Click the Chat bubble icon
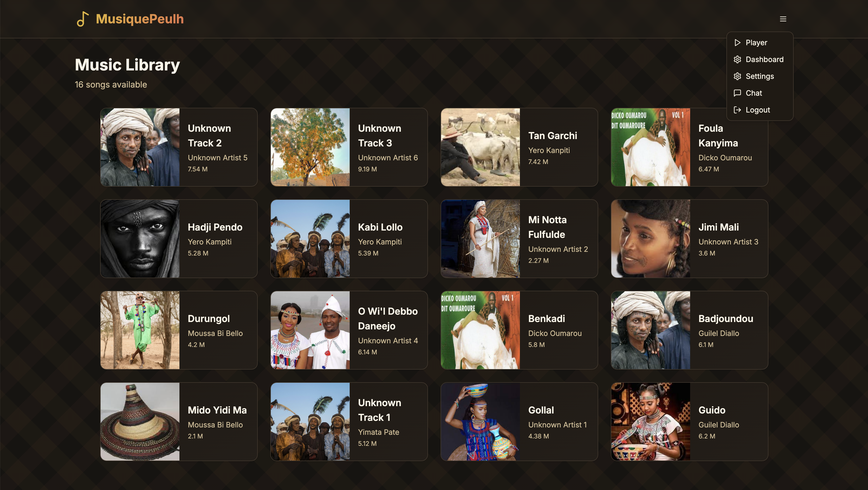Screen dimensions: 868x490 (737, 93)
